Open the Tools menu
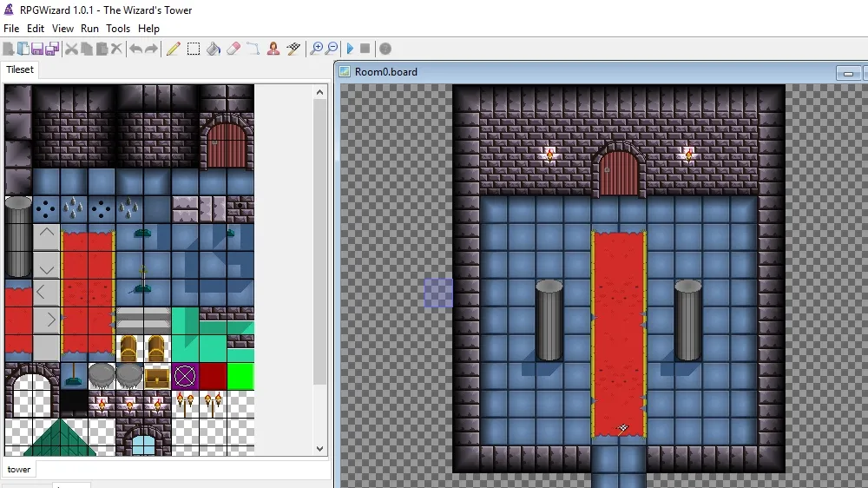The height and width of the screenshot is (488, 868). coord(118,29)
